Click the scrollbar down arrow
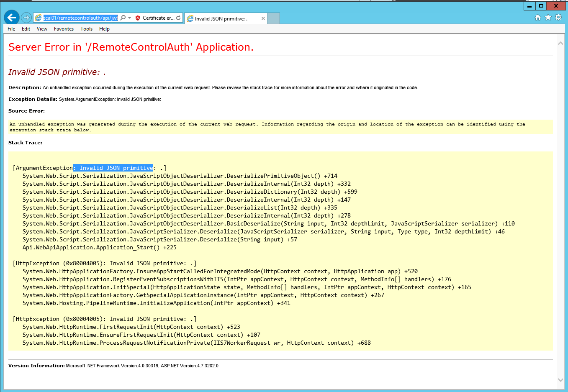This screenshot has height=392, width=568. (561, 380)
